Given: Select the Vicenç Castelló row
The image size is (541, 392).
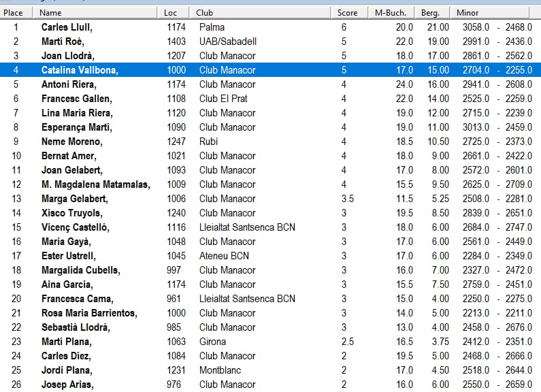Looking at the screenshot, I should [75, 227].
